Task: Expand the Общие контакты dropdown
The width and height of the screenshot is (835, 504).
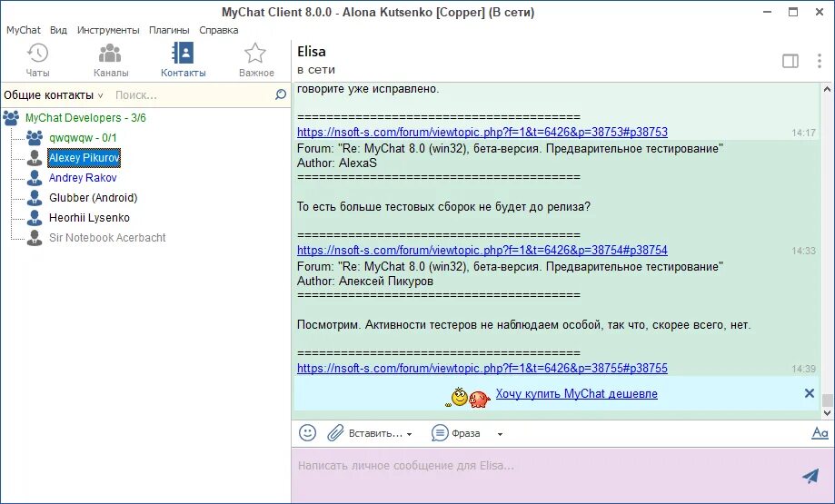Action: click(x=54, y=95)
